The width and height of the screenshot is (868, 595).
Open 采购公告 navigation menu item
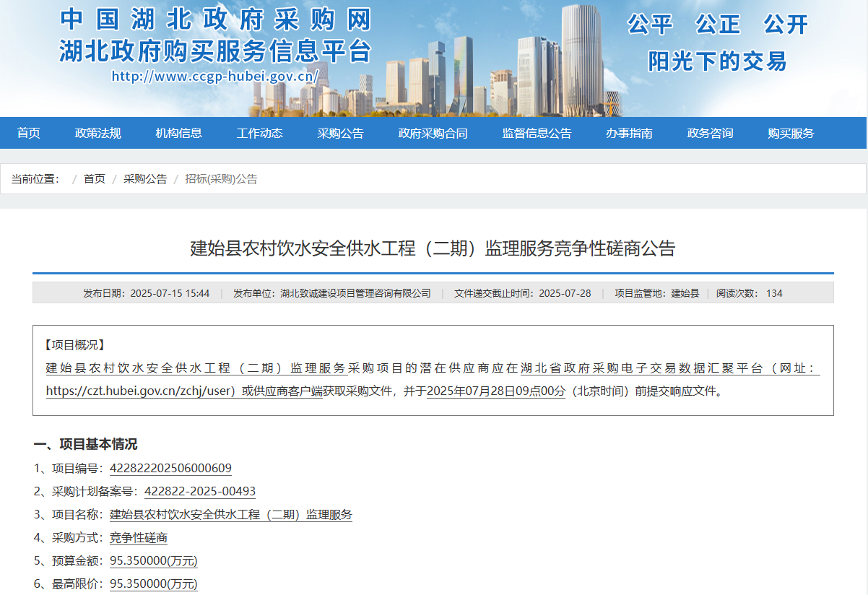point(341,133)
